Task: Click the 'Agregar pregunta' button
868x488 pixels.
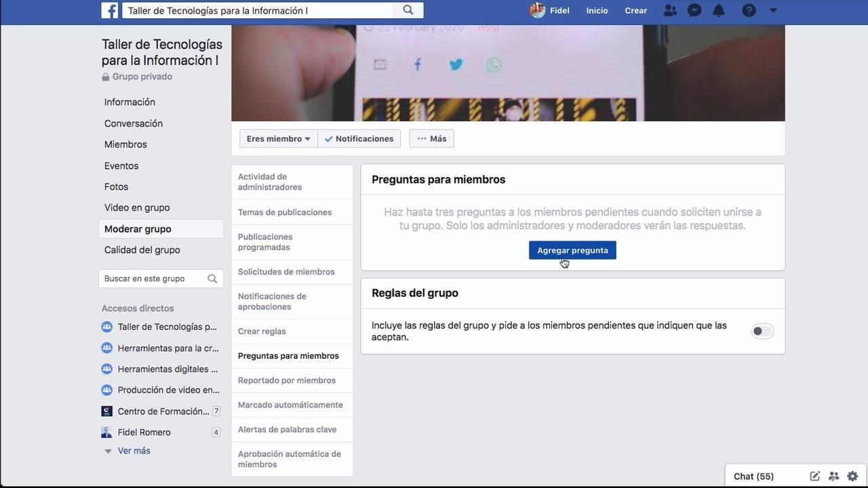Action: pyautogui.click(x=572, y=250)
